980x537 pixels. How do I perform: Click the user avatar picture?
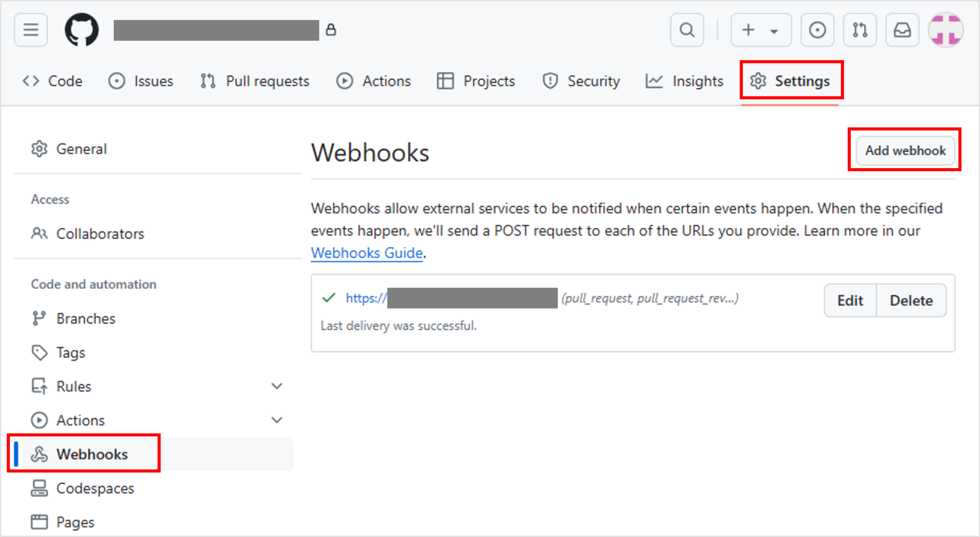[x=946, y=30]
